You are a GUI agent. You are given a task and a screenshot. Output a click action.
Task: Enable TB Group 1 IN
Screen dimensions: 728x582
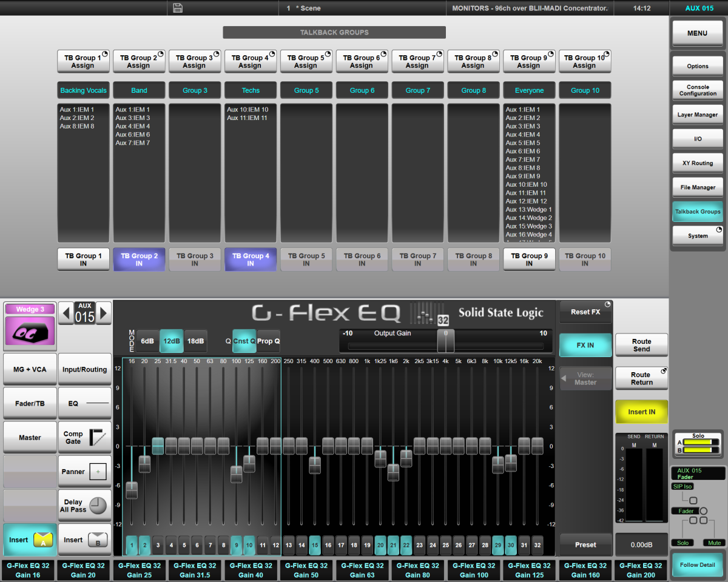click(x=83, y=259)
